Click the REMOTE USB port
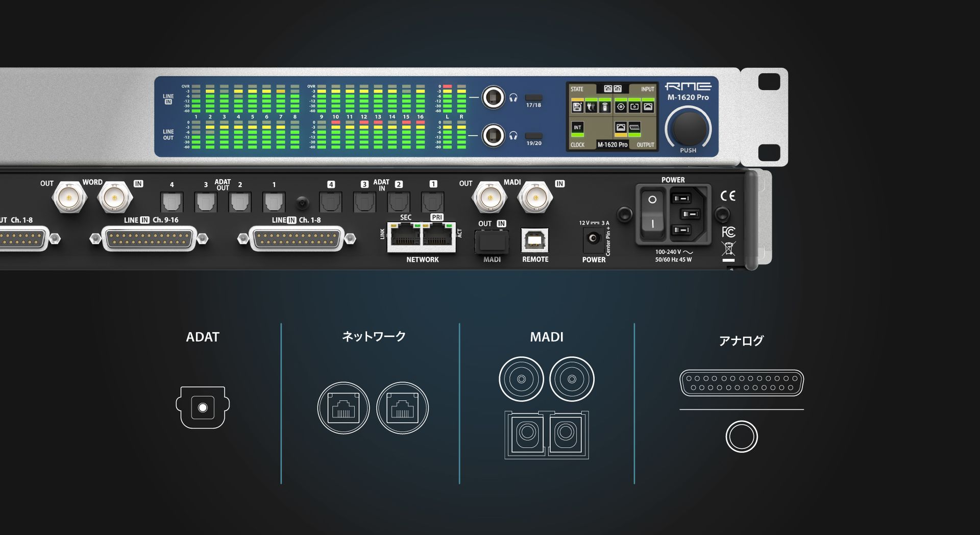Viewport: 980px width, 535px height. tap(535, 240)
